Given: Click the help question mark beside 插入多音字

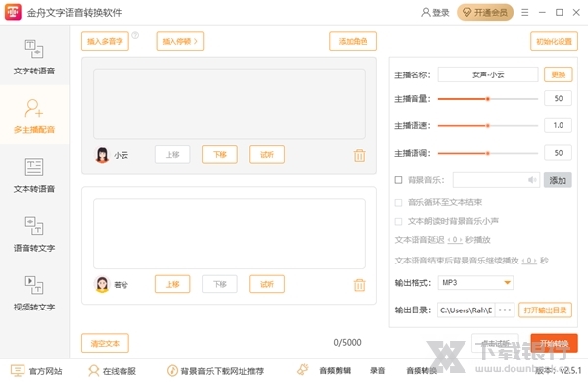Looking at the screenshot, I should click(x=135, y=35).
